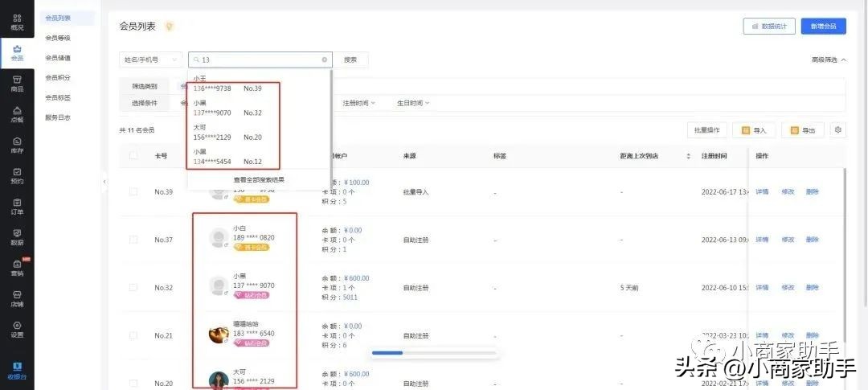868x390 pixels.
Task: Open the 姓名/手机号 search type dropdown
Action: 150,60
